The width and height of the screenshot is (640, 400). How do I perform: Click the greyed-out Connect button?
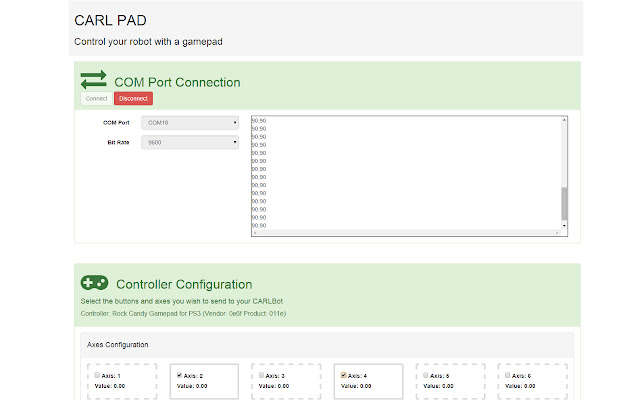pos(96,98)
